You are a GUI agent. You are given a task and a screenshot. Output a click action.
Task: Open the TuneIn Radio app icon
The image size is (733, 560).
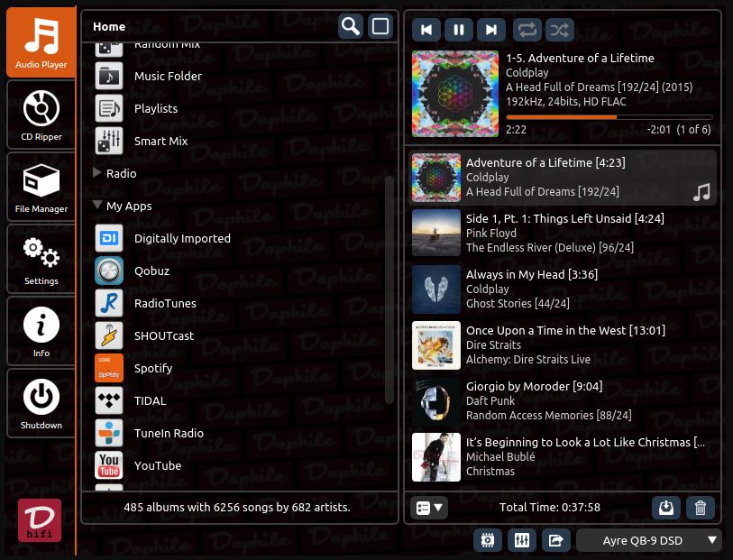tap(109, 433)
